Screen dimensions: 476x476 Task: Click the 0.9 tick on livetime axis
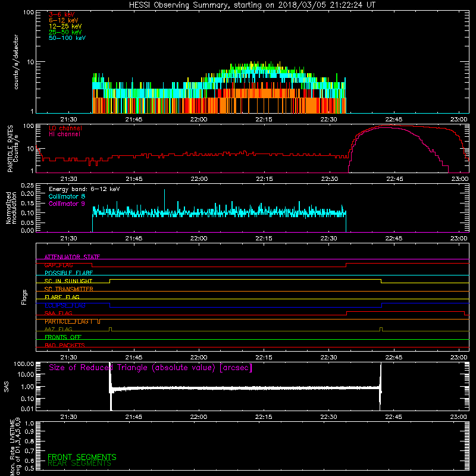click(29, 432)
